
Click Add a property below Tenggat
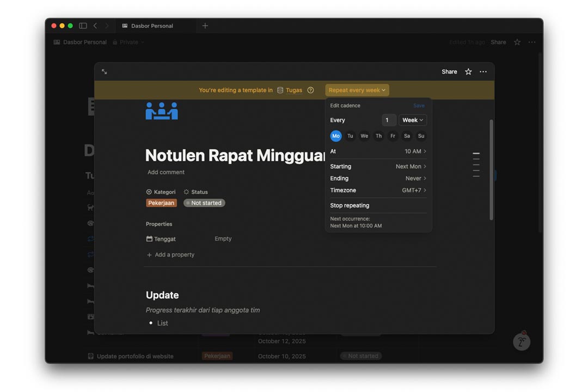pyautogui.click(x=171, y=254)
